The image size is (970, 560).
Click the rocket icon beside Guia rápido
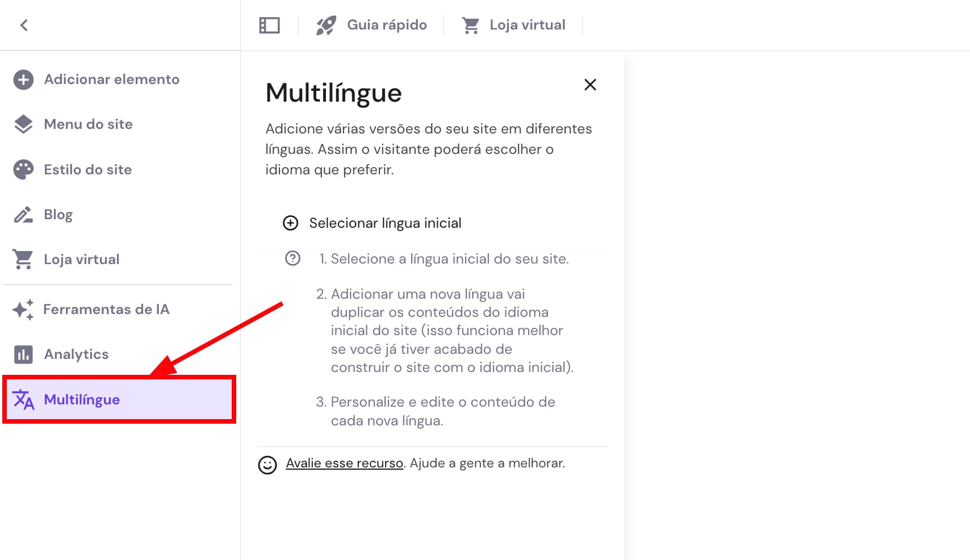327,25
